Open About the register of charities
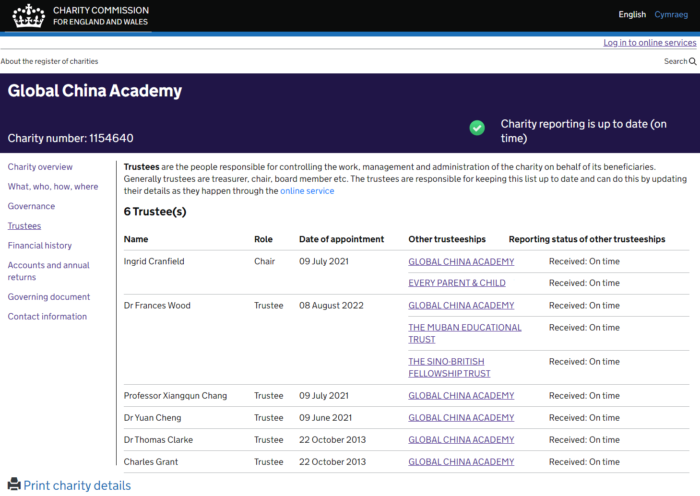 pos(50,62)
